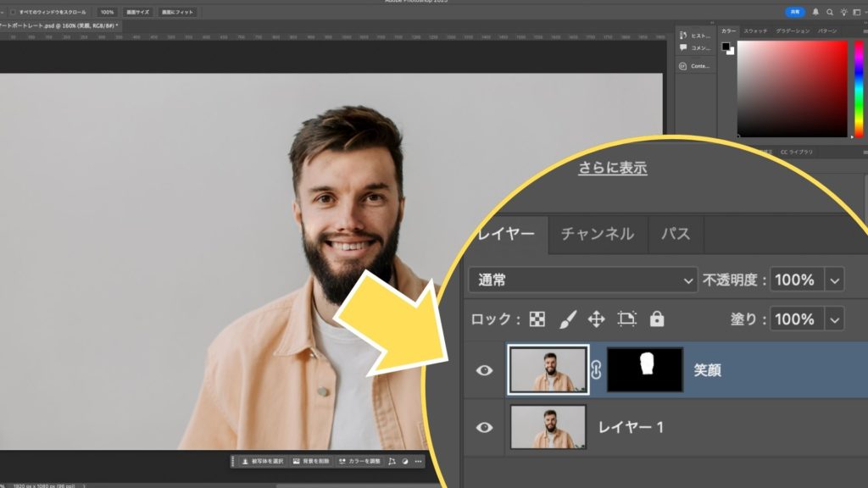Click the lock transparent pixels icon
Image resolution: width=868 pixels, height=488 pixels.
537,319
